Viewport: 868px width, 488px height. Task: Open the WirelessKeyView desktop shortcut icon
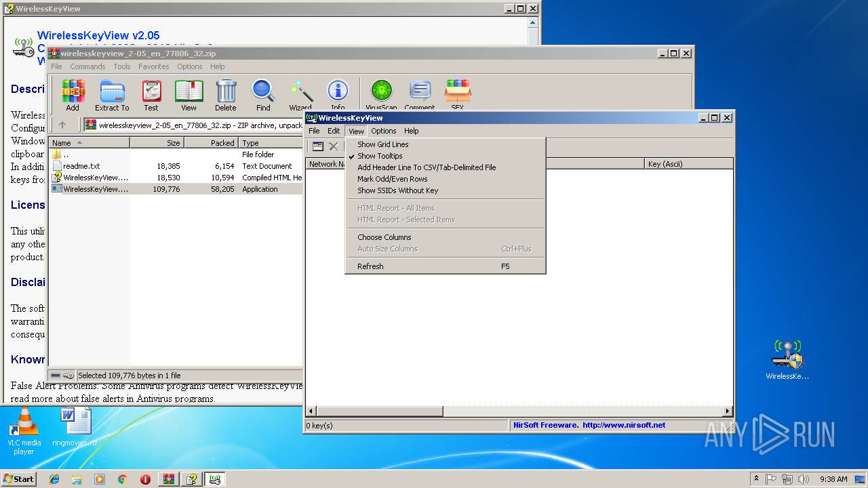pyautogui.click(x=787, y=360)
